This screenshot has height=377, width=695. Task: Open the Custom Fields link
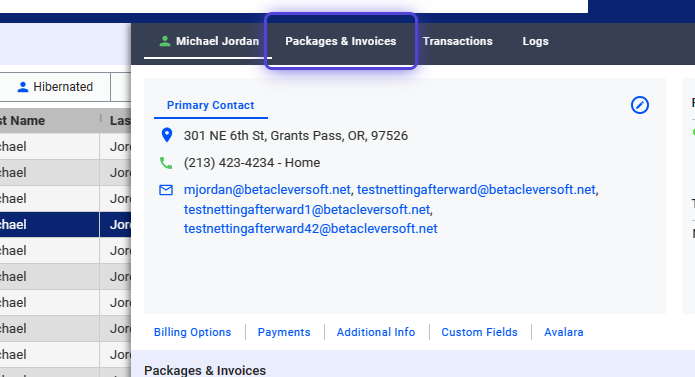click(x=480, y=332)
